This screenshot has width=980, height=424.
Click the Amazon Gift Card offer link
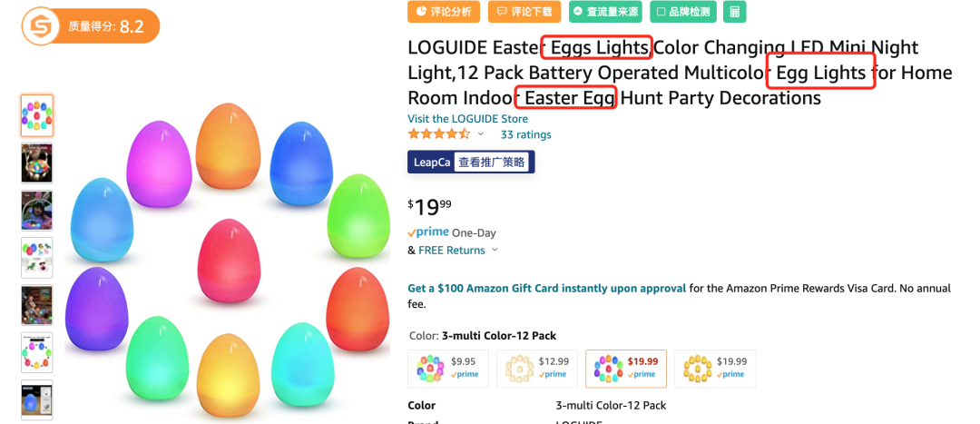pos(546,289)
